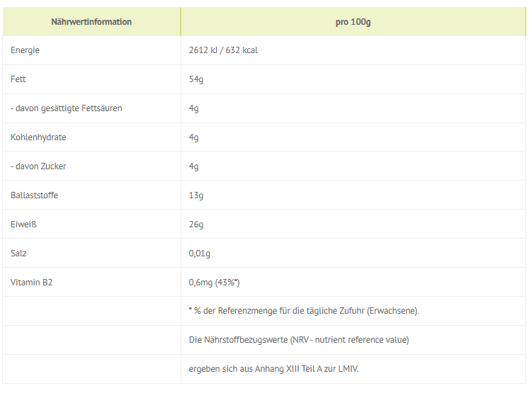Select the Energie row label
532x393 pixels.
[x=25, y=50]
